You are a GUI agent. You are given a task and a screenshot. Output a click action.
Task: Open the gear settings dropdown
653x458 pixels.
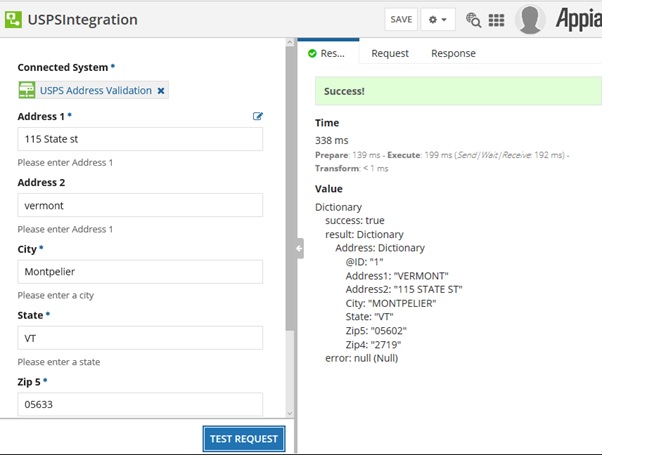(437, 20)
